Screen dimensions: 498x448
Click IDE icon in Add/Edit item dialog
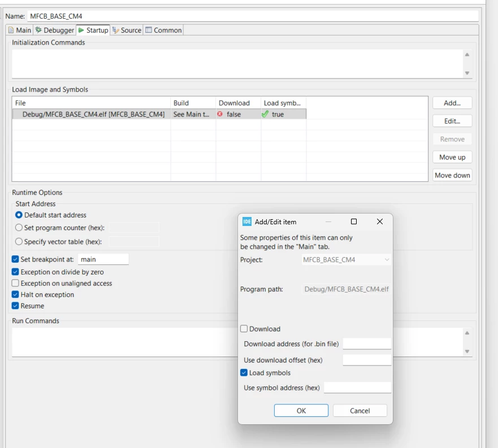247,221
